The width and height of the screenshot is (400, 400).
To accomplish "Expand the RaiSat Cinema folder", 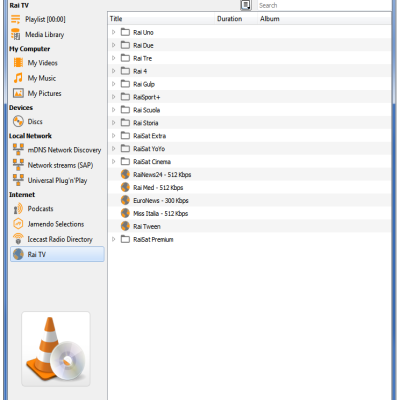I will pyautogui.click(x=113, y=161).
